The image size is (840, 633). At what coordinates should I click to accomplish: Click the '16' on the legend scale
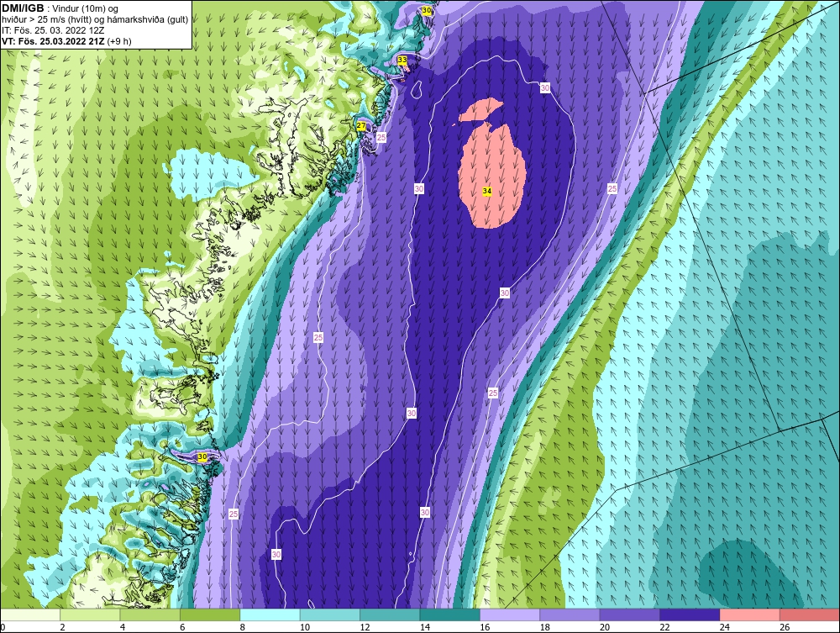pos(485,627)
